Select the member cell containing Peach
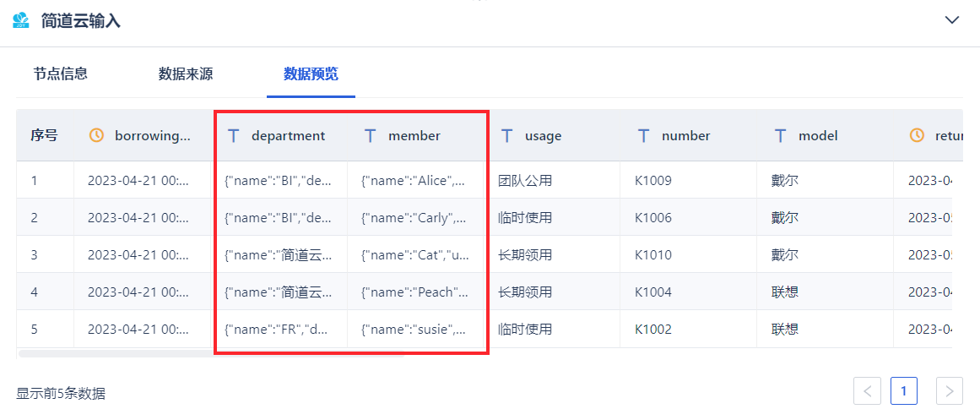The height and width of the screenshot is (409, 980). pos(414,292)
